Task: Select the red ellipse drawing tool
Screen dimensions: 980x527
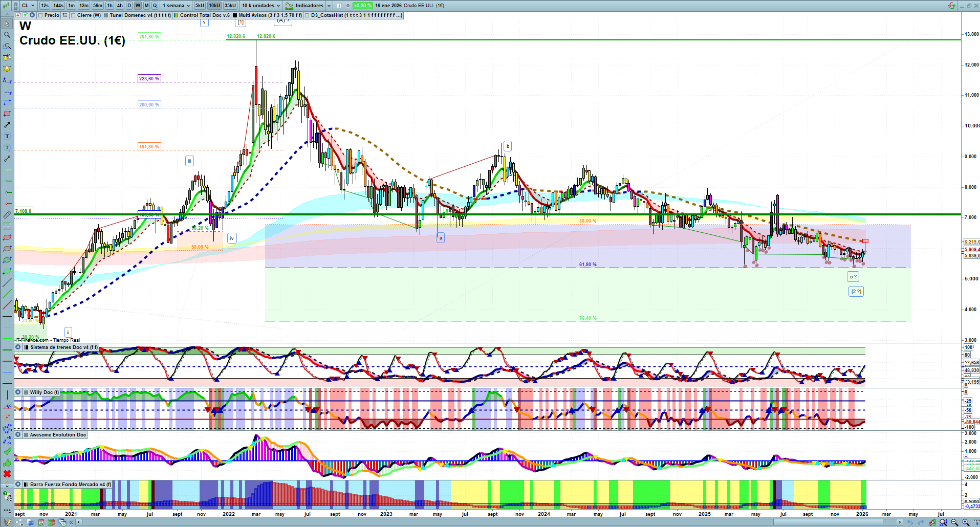Action: click(x=7, y=237)
